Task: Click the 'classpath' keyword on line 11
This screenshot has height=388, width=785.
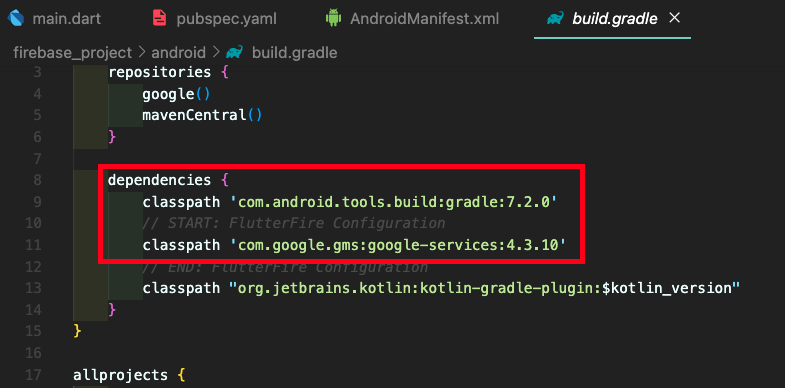Action: pos(181,245)
